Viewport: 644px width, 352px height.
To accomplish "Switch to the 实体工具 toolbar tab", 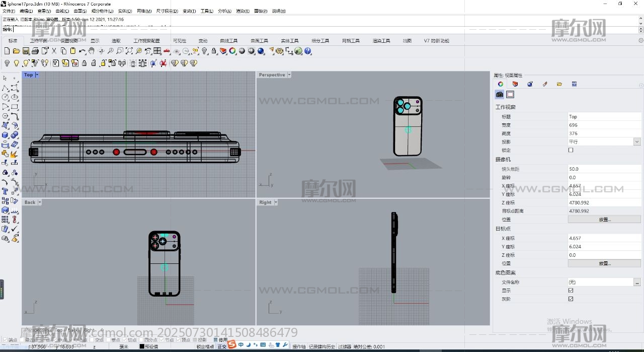I will (x=289, y=41).
